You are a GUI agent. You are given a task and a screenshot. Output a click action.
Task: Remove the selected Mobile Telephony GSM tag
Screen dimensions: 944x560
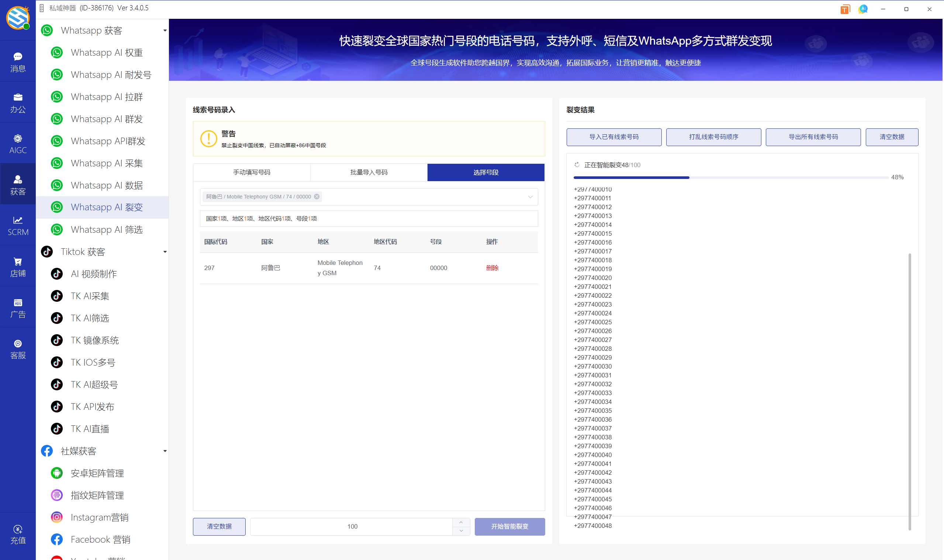click(317, 196)
